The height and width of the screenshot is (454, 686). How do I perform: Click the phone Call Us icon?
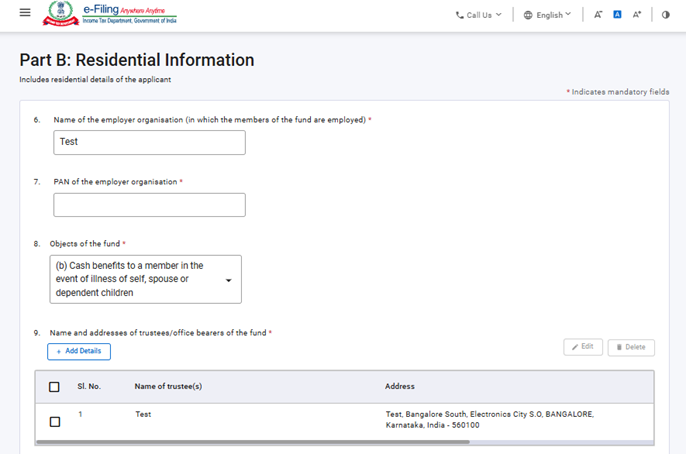[460, 15]
